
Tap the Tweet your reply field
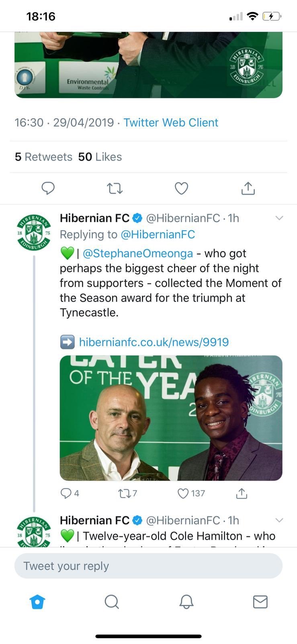pos(148,566)
